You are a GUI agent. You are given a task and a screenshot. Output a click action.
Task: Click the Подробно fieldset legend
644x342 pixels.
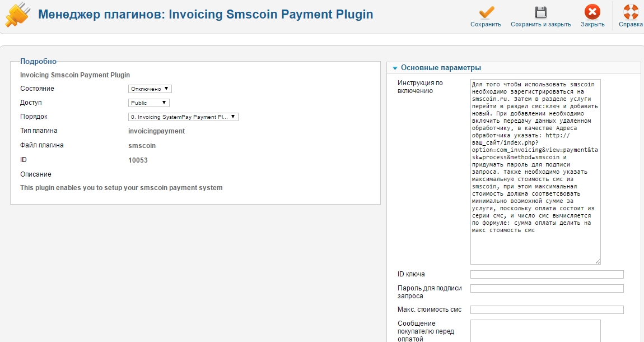coord(38,61)
